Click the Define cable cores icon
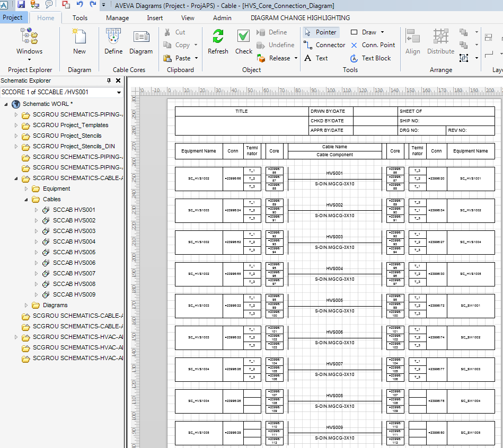This screenshot has width=503, height=448. click(113, 42)
